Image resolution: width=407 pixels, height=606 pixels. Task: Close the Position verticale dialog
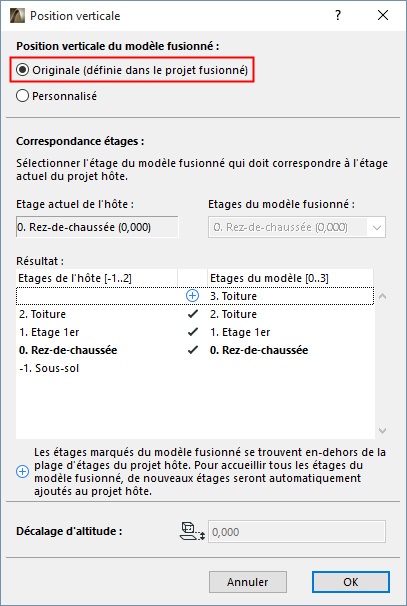[x=383, y=15]
